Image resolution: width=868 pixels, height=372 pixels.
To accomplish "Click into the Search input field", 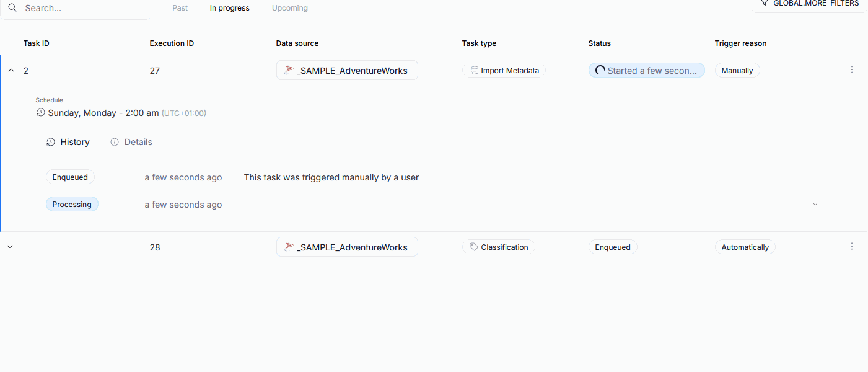I will tap(84, 8).
